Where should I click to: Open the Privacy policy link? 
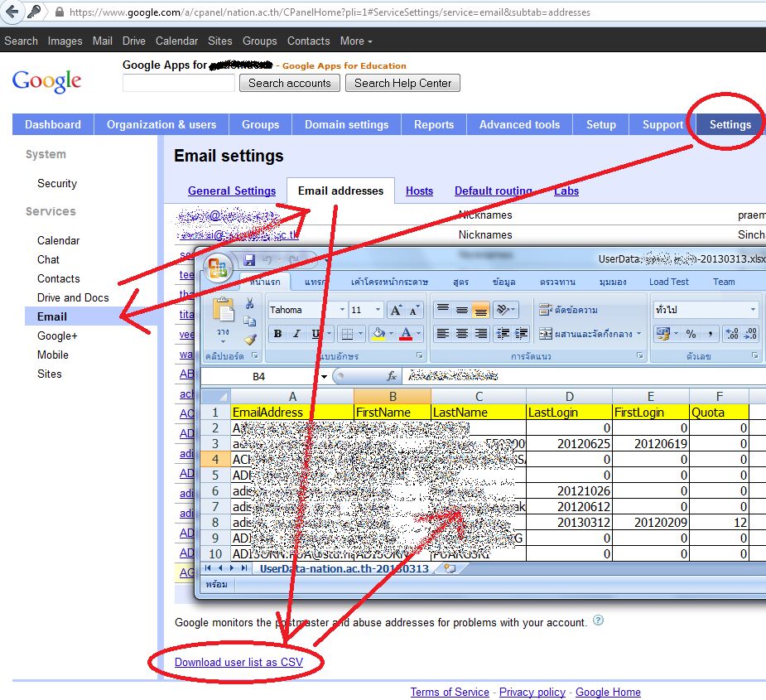532,693
